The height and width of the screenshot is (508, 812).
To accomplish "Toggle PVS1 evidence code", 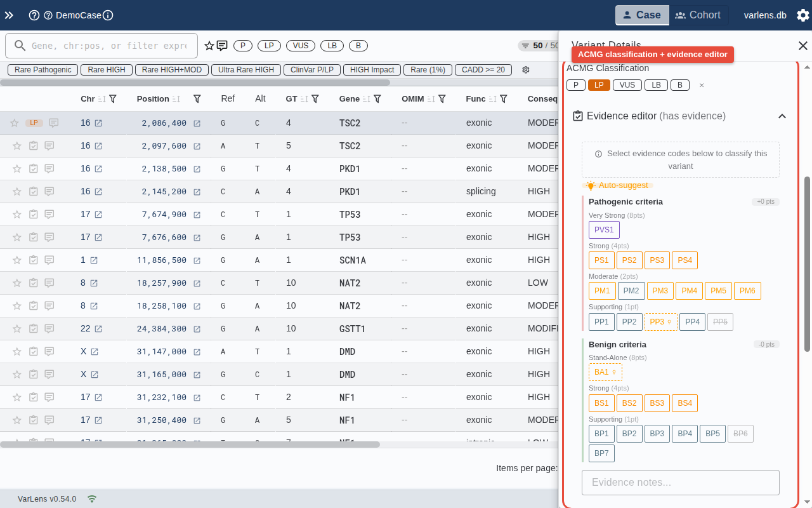I will pyautogui.click(x=604, y=230).
